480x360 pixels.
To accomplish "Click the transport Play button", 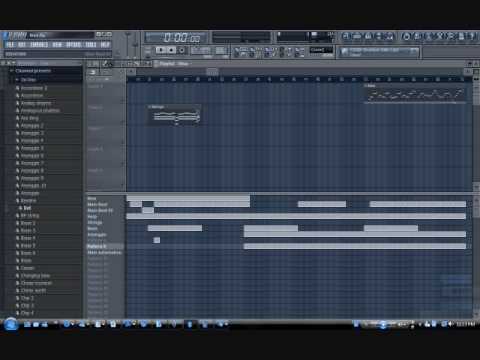I will [x=161, y=50].
